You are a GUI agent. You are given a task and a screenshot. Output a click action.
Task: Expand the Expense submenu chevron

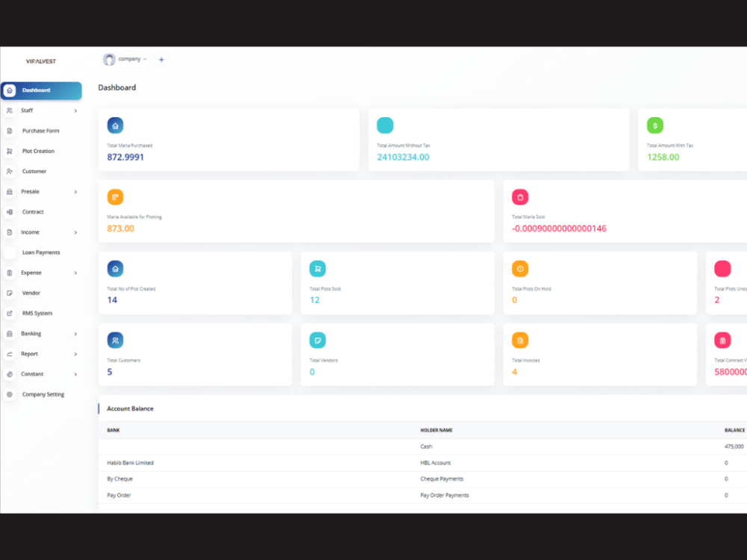[75, 273]
